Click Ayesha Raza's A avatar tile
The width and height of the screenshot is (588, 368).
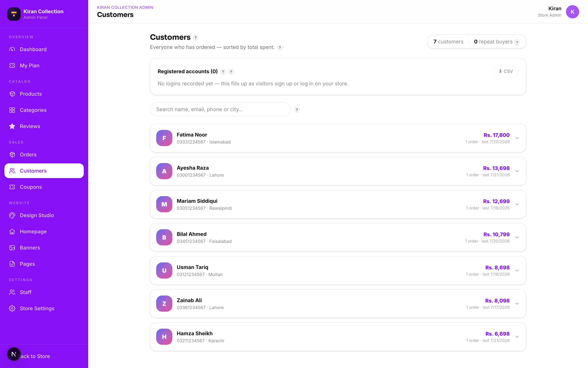164,171
